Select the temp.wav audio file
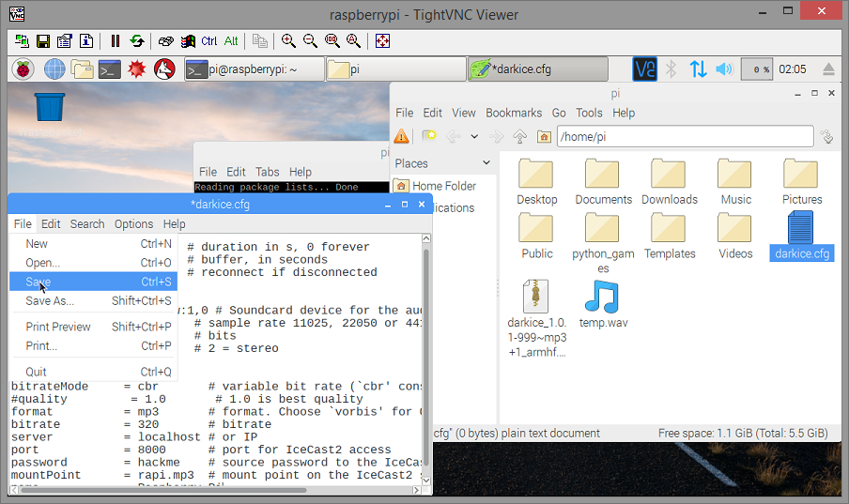 click(603, 305)
